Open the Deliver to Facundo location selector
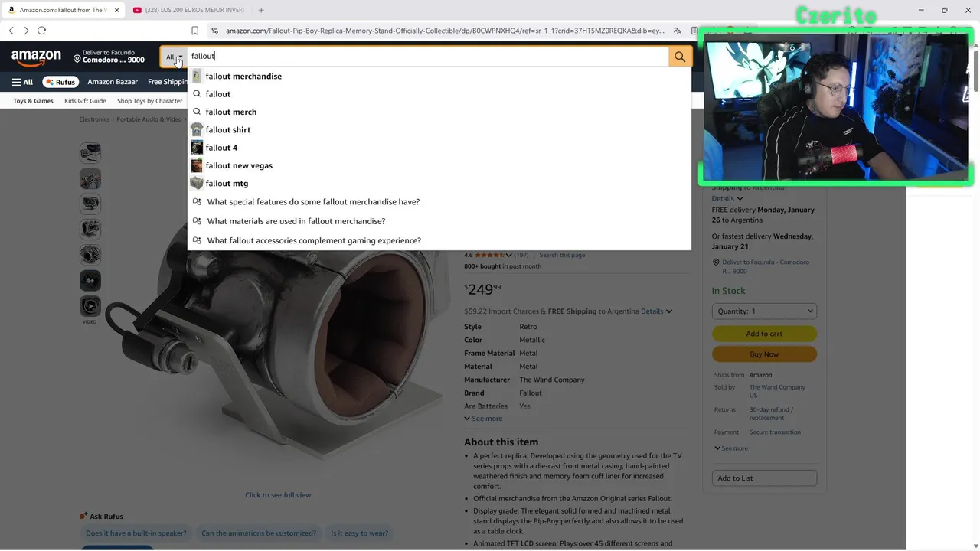 pyautogui.click(x=109, y=57)
